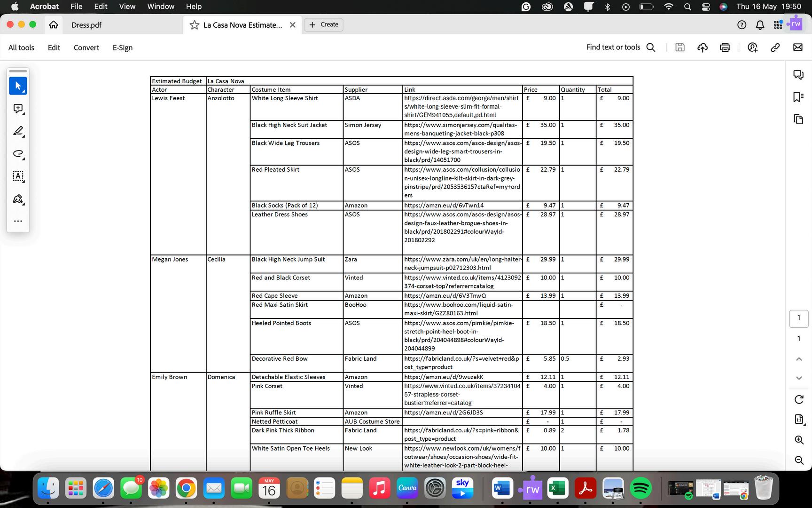Open the Bookmarks panel

(x=798, y=97)
